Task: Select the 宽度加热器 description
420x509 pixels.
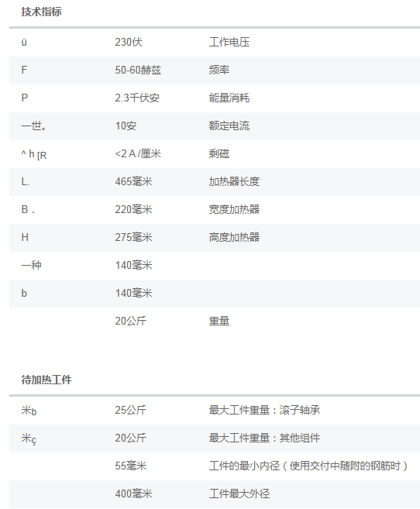Action: (234, 210)
